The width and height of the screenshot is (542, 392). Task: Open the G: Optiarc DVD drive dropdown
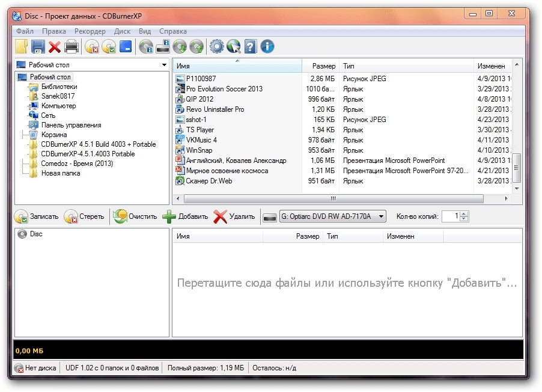click(x=380, y=216)
